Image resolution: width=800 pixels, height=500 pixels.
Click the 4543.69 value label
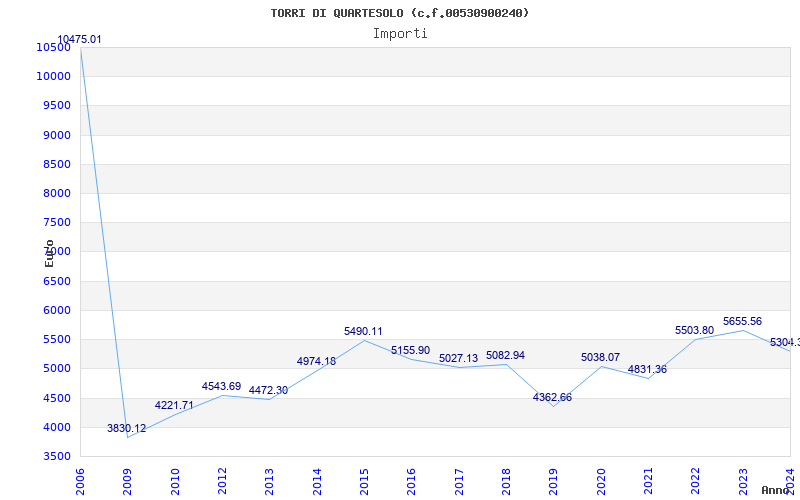click(221, 387)
